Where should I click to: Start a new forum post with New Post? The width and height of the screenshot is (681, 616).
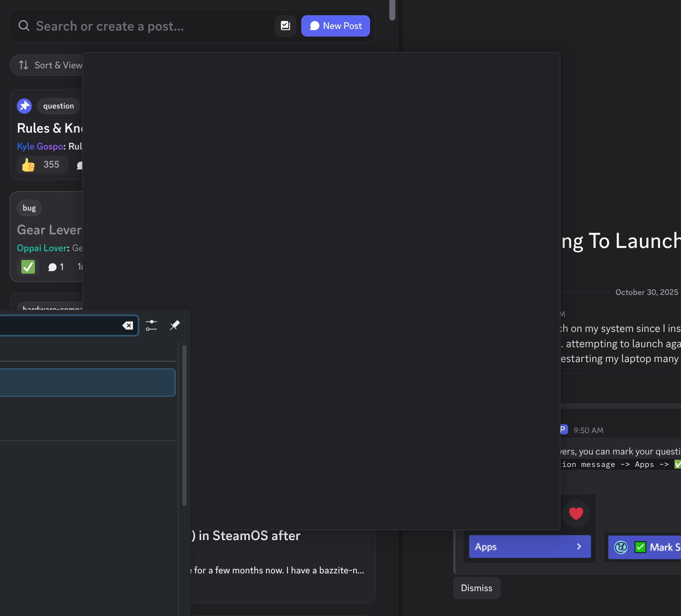tap(335, 26)
